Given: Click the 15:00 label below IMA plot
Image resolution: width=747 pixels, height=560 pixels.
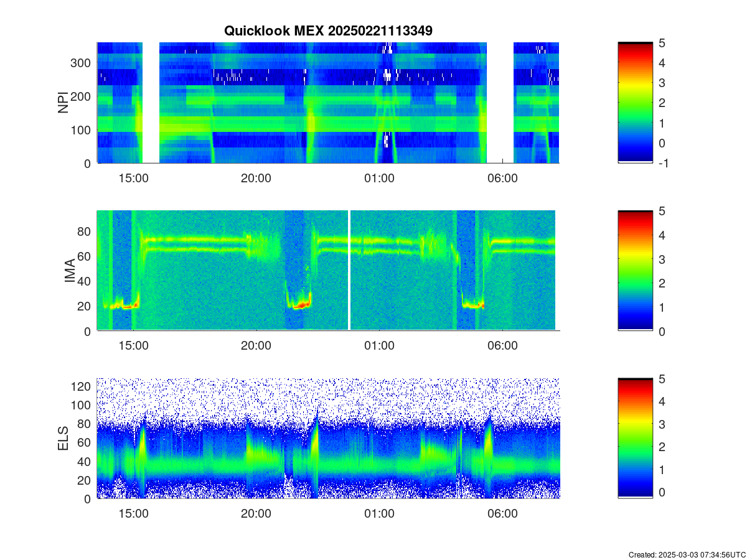Looking at the screenshot, I should point(133,345).
